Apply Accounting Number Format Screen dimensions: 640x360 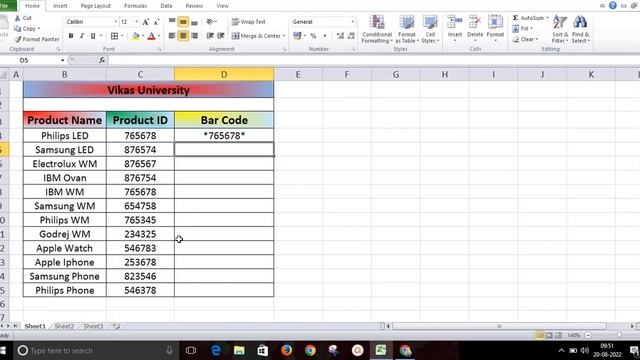pos(297,36)
